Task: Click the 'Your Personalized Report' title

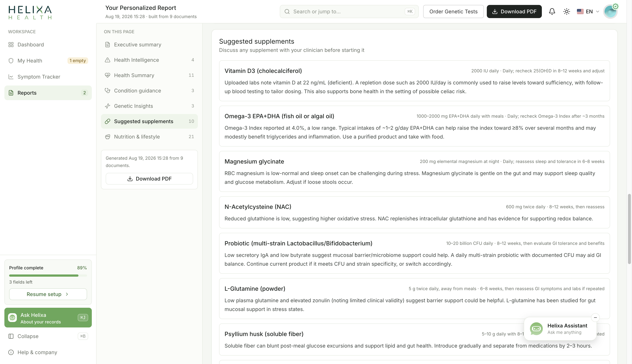Action: coord(141,8)
